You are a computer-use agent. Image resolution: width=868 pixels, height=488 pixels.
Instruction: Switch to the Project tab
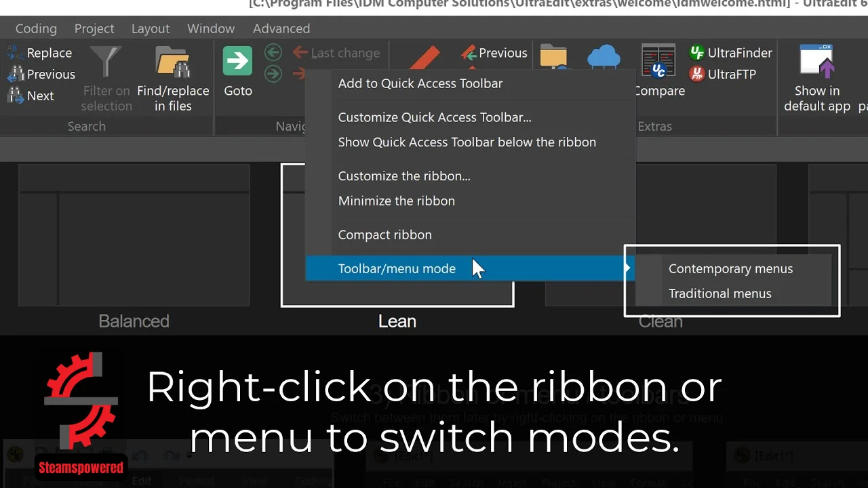(x=94, y=28)
